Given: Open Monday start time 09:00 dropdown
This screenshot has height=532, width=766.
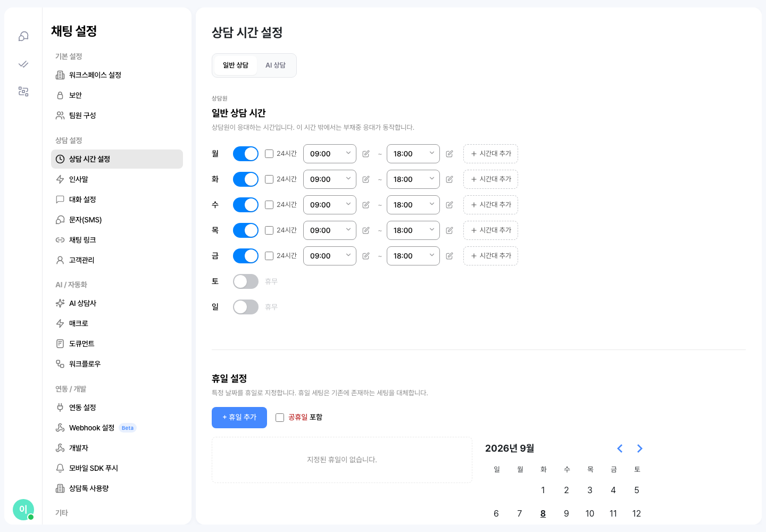Looking at the screenshot, I should click(x=330, y=154).
